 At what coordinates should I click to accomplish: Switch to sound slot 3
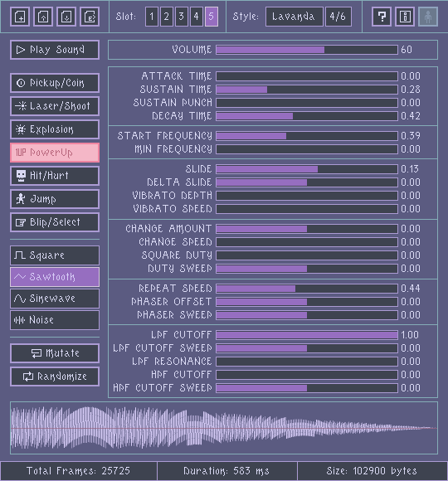tap(182, 17)
